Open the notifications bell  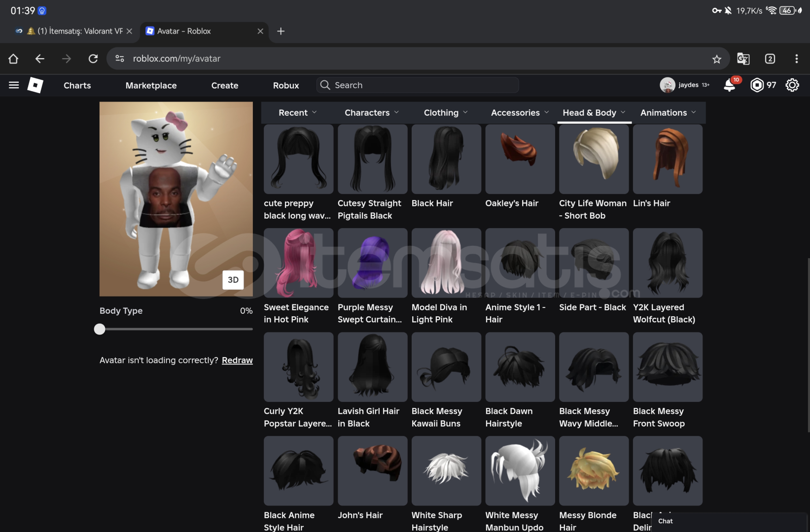coord(729,85)
